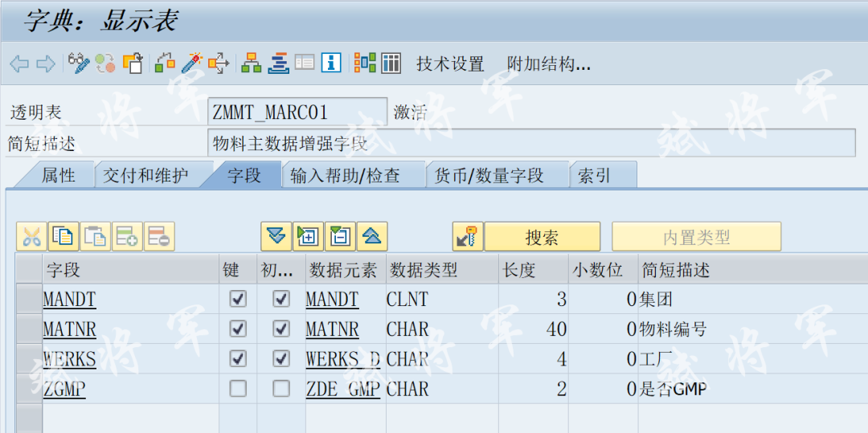Open the Where-Used List icon

[219, 63]
